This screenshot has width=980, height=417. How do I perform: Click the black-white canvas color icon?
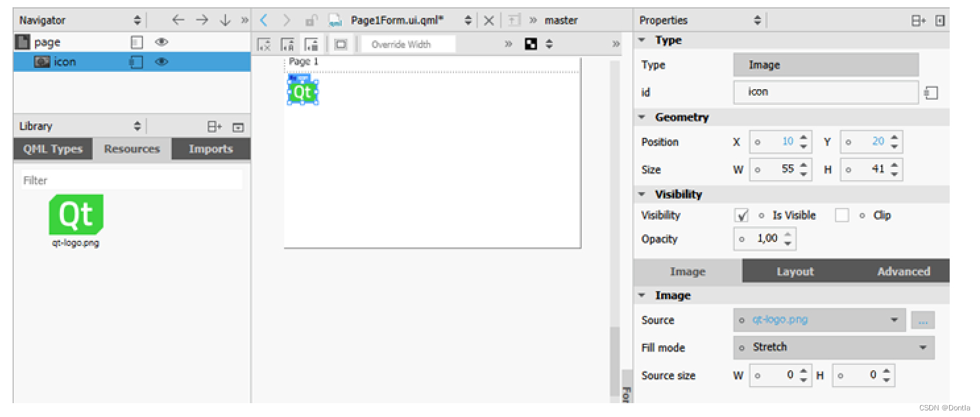tap(531, 44)
